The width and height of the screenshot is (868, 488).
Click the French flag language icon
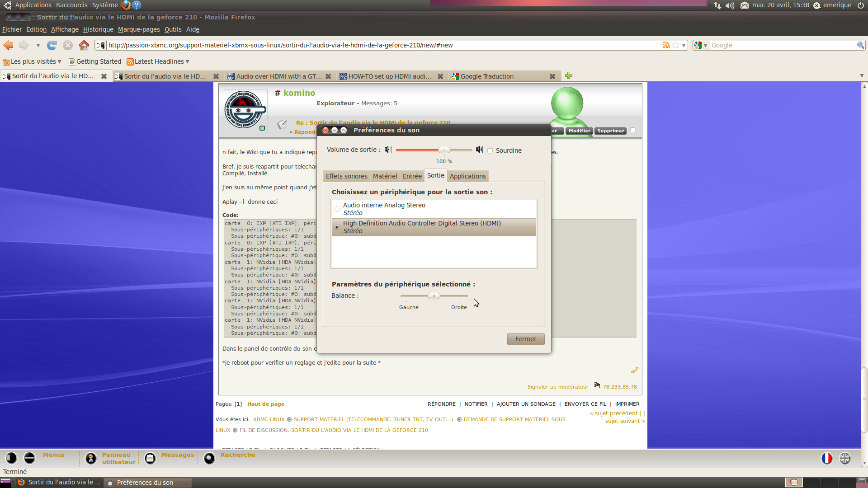click(826, 458)
